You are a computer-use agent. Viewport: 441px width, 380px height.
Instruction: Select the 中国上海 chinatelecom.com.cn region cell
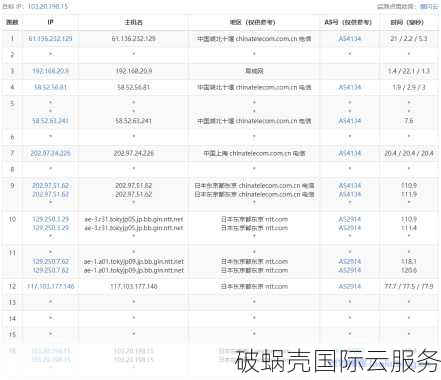[x=254, y=153]
